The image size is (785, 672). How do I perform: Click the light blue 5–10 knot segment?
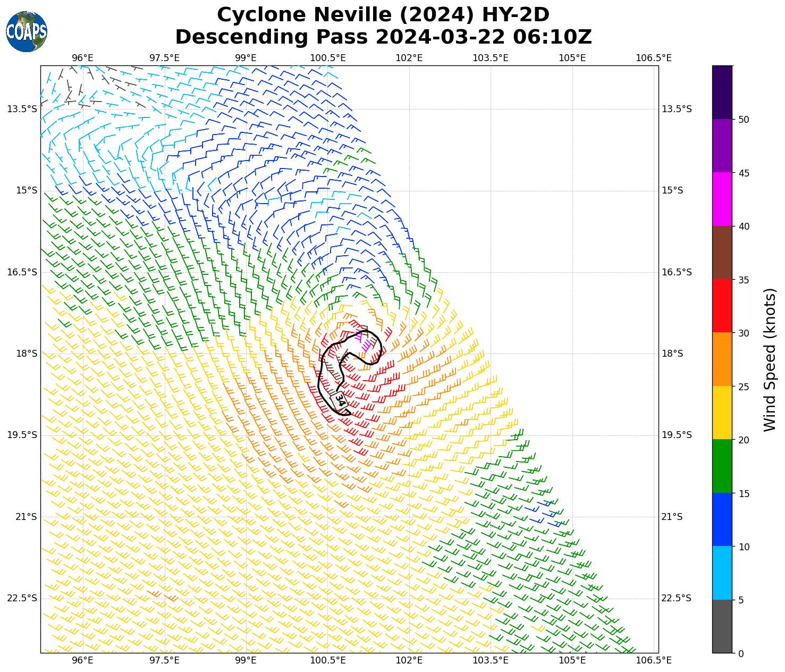(722, 573)
